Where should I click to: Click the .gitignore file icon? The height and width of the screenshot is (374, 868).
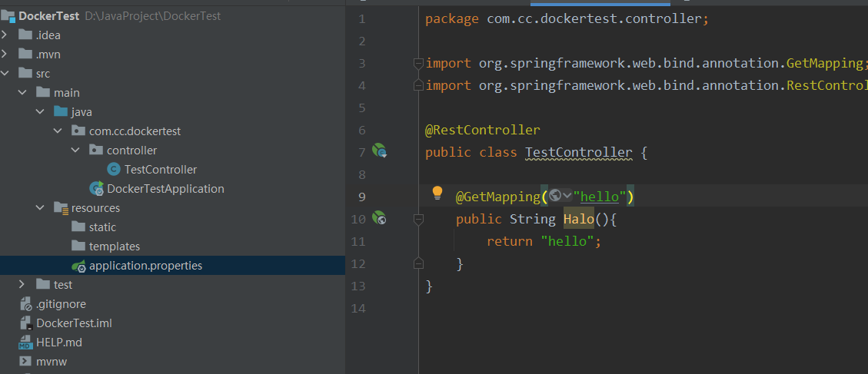click(x=26, y=304)
